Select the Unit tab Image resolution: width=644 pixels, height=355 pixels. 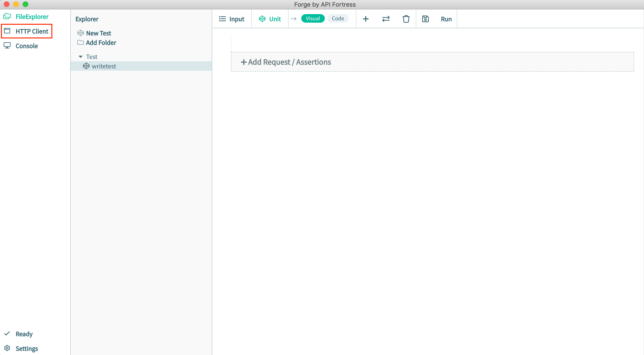[270, 19]
